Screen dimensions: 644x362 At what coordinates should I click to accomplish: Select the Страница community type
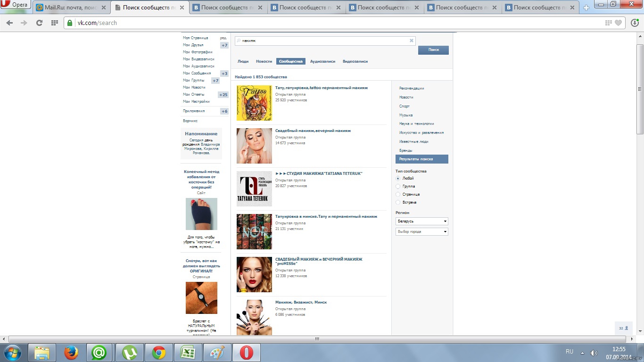pos(398,194)
